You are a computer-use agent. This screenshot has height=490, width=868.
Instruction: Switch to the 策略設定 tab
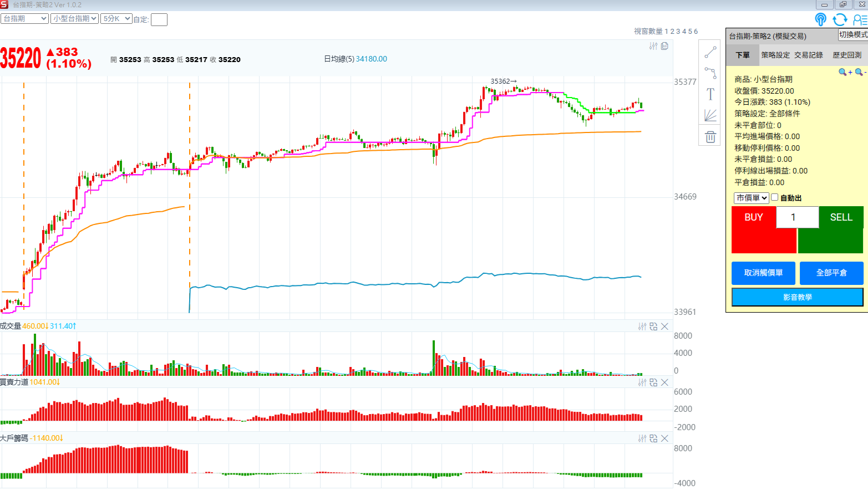(x=775, y=55)
